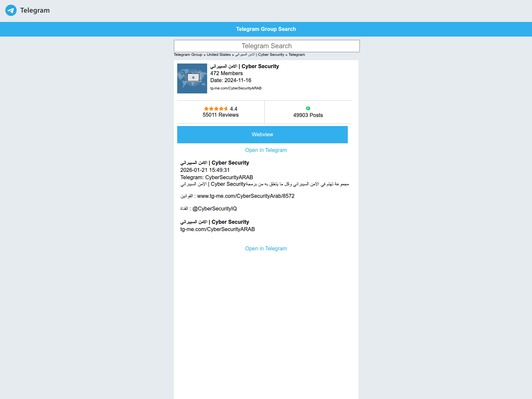
Task: Open small tg-me.com/CyberSecurityARAB link under date
Action: pos(236,88)
